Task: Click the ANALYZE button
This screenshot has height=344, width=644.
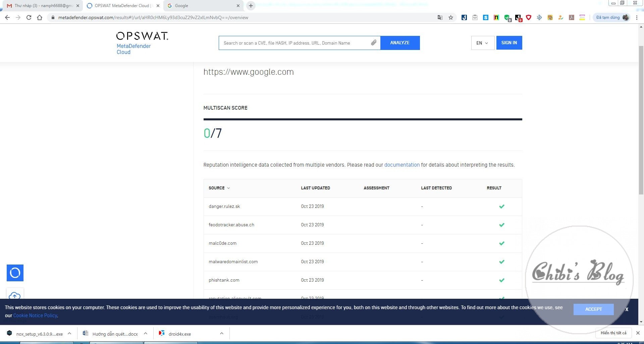Action: (400, 43)
